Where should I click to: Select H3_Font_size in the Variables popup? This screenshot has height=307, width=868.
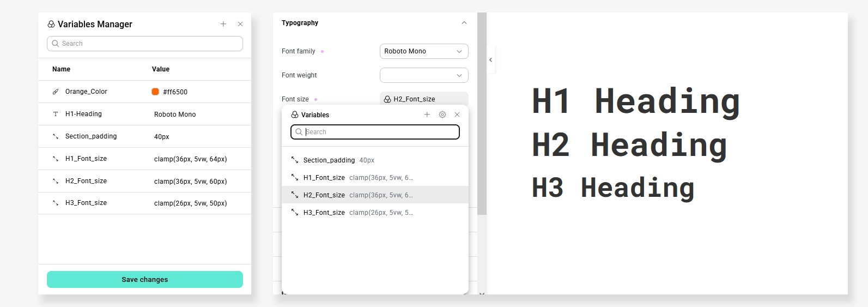pos(375,213)
